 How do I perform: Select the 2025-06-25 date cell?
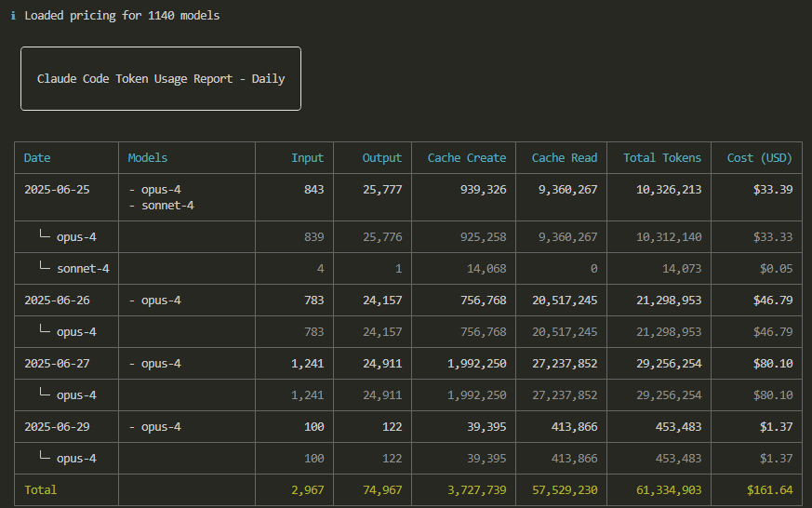pos(57,190)
